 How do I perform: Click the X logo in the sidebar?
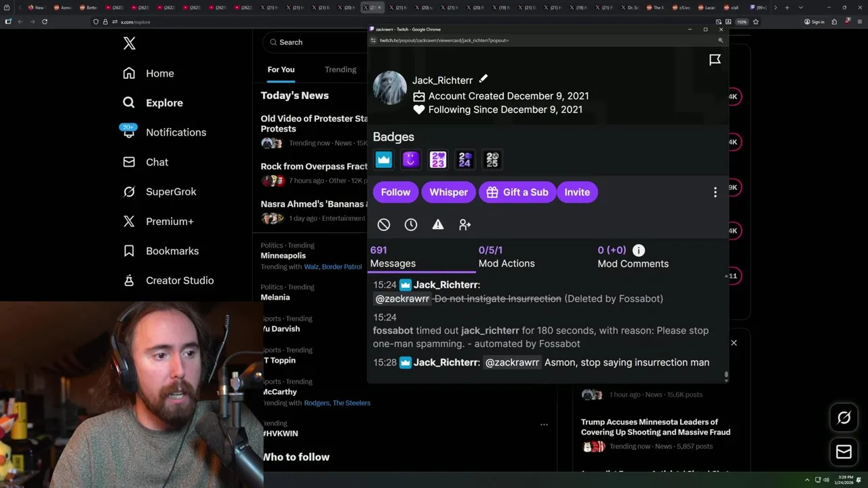pyautogui.click(x=130, y=44)
